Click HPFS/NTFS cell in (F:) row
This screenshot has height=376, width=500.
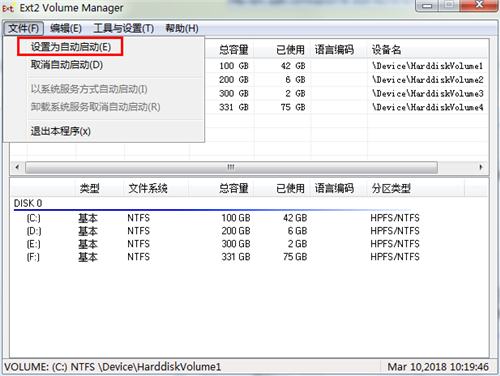point(395,257)
